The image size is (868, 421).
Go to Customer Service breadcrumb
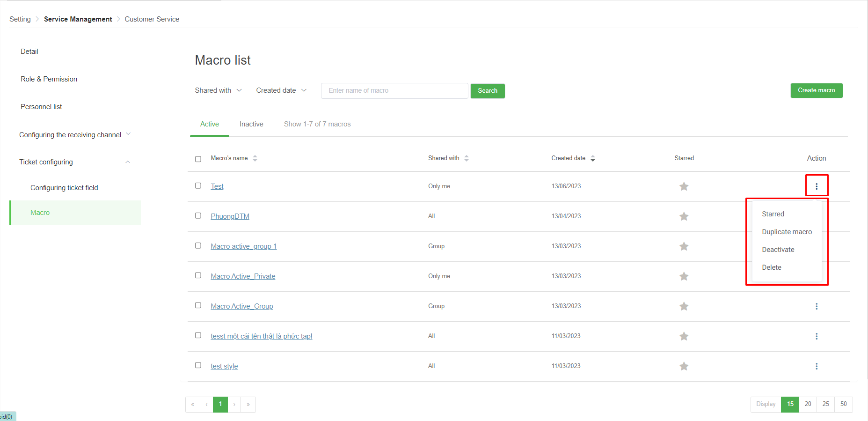152,19
